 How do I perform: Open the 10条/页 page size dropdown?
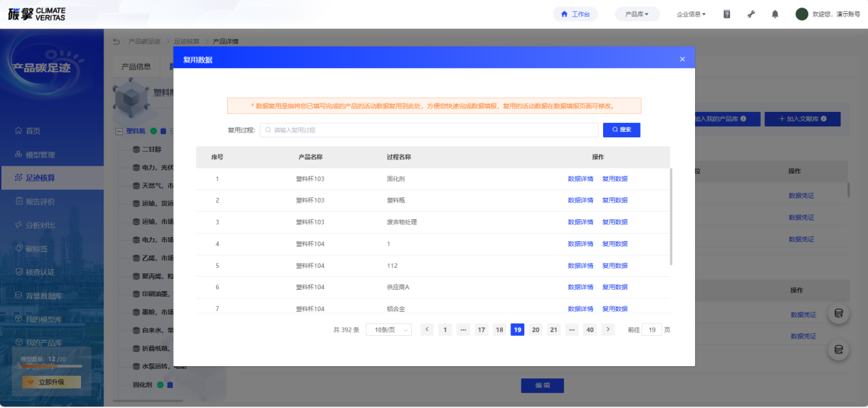tap(388, 330)
